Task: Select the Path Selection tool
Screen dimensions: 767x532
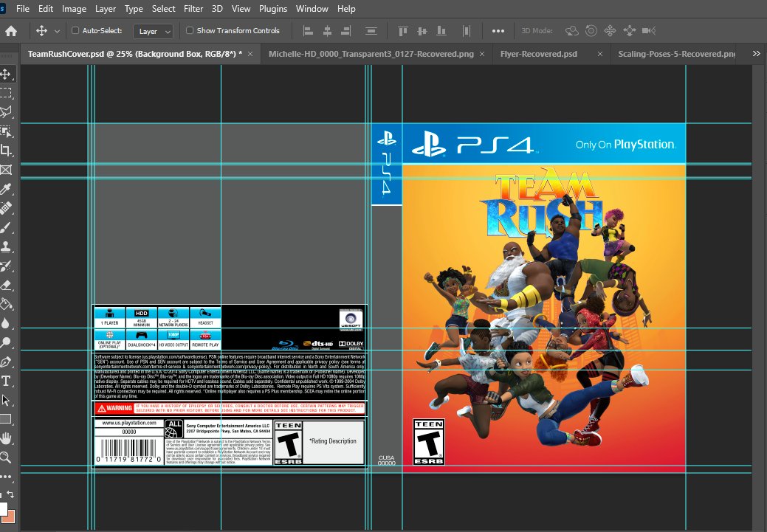Action: tap(6, 400)
